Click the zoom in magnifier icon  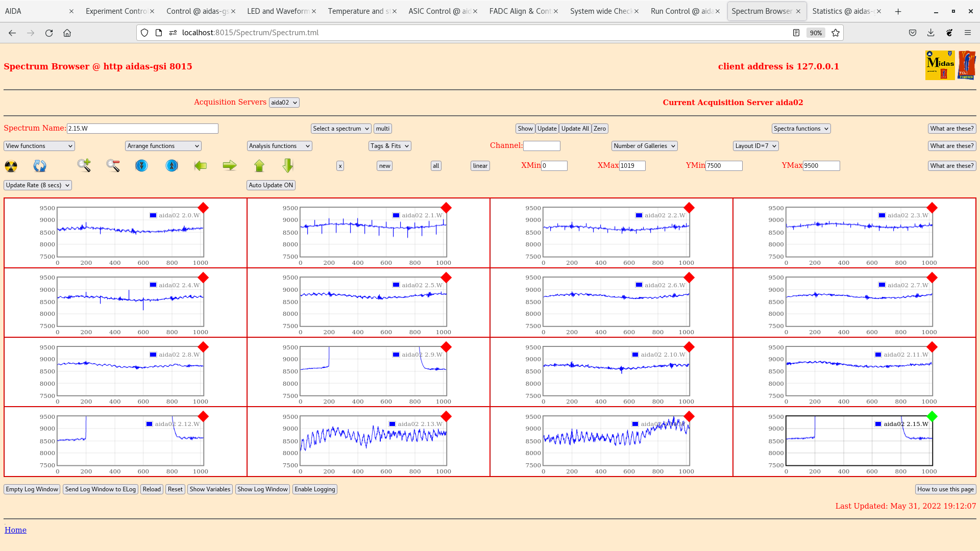coord(84,165)
